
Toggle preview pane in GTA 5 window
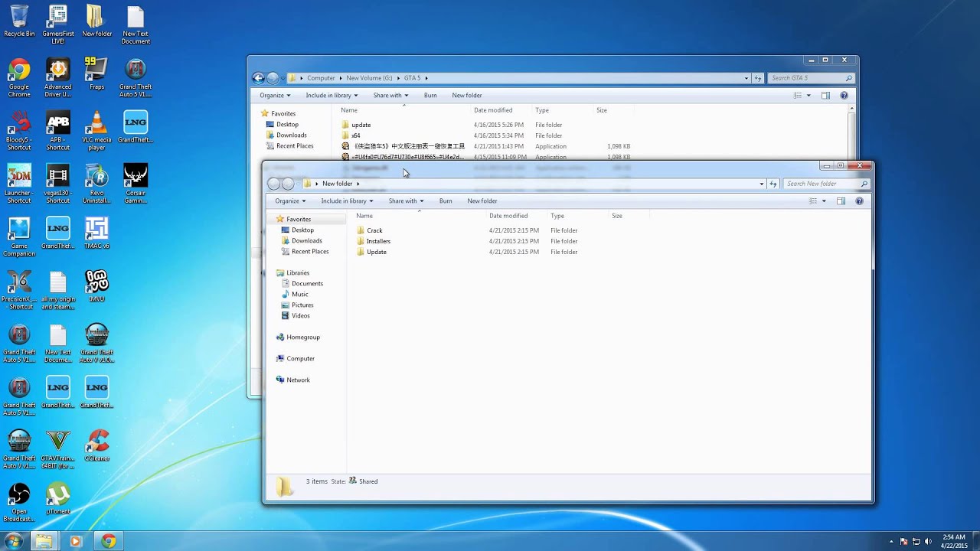click(x=825, y=96)
